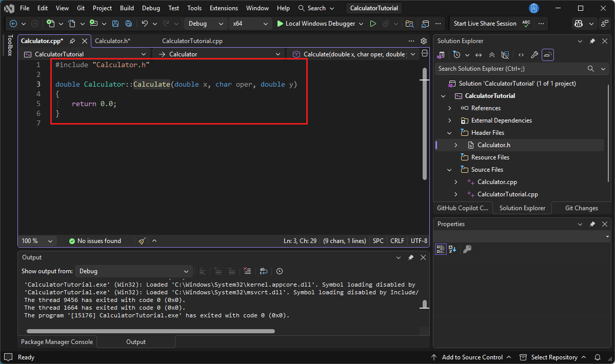Toggle auto-hide pin on Solution Explorer
The width and height of the screenshot is (615, 364).
592,41
